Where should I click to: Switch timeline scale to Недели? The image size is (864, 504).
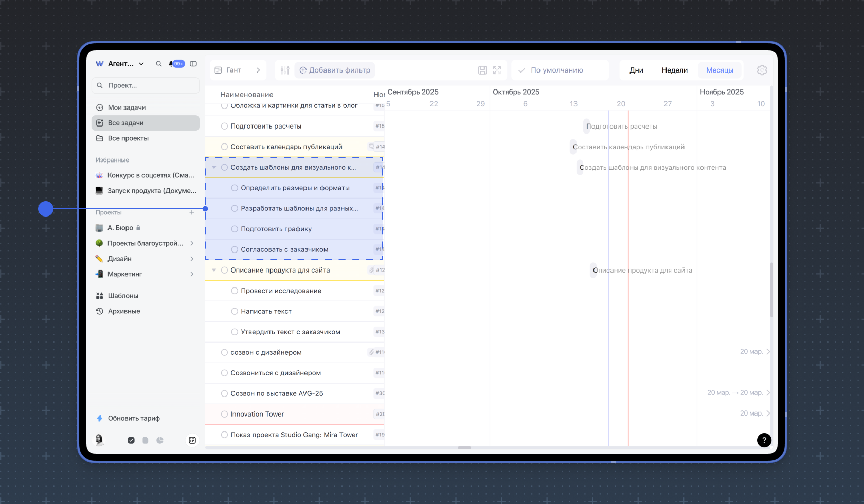(x=674, y=70)
